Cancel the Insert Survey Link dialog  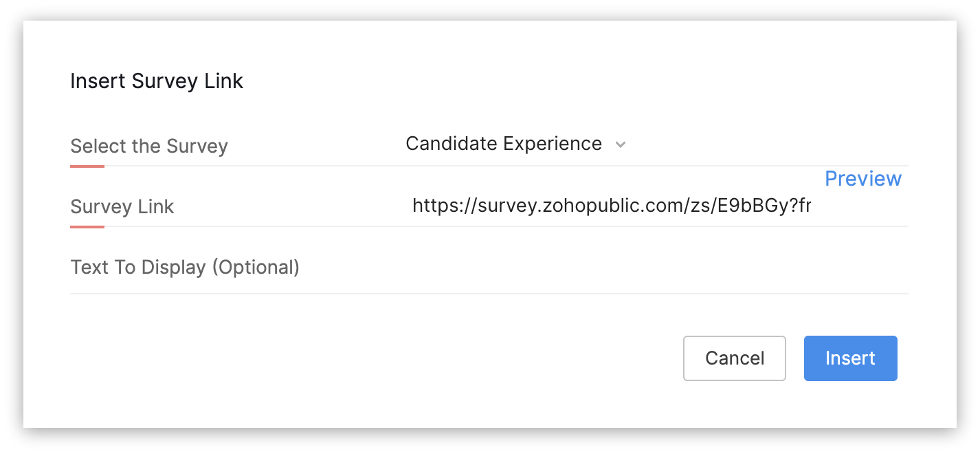pos(734,358)
